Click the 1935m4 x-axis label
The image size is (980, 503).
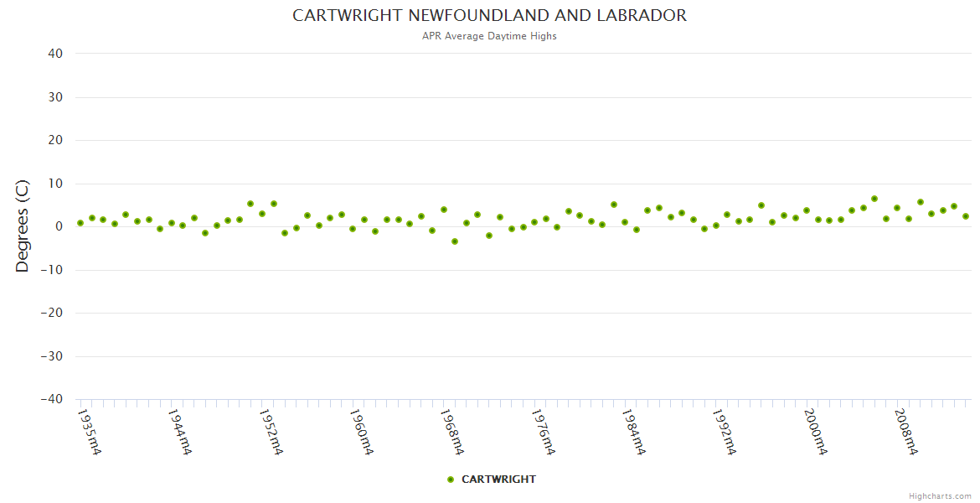tap(90, 432)
